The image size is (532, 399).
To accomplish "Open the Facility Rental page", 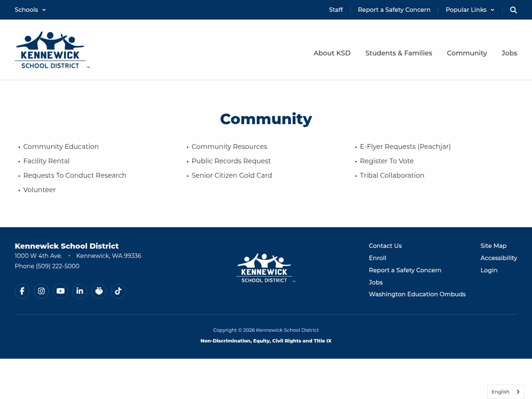I will pos(46,161).
